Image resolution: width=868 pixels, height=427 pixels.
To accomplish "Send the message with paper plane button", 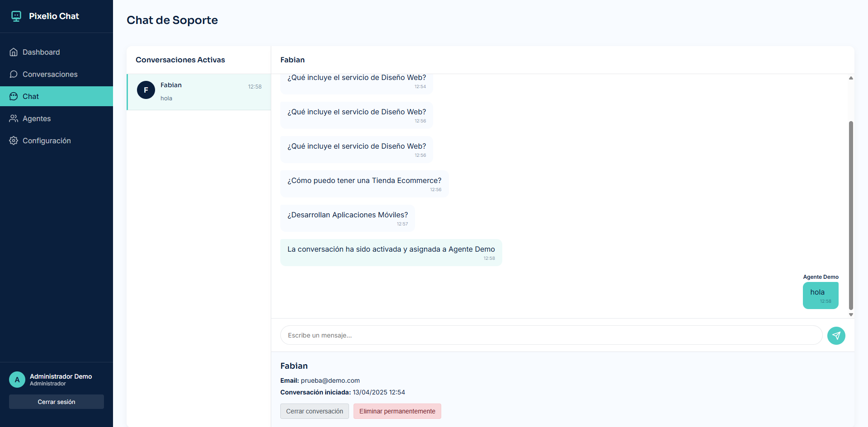I will pyautogui.click(x=836, y=336).
